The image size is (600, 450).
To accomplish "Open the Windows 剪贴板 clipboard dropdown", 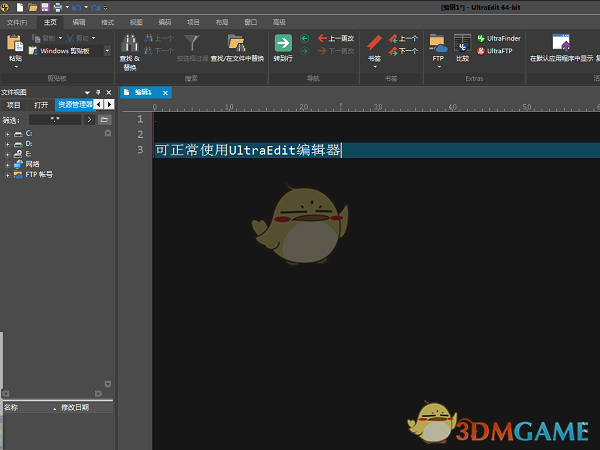I will [107, 51].
